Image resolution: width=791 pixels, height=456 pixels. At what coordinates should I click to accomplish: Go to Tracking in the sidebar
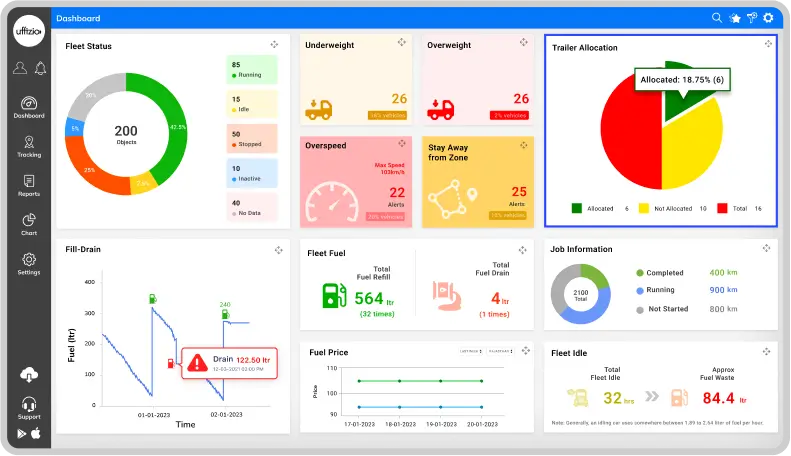[x=29, y=146]
